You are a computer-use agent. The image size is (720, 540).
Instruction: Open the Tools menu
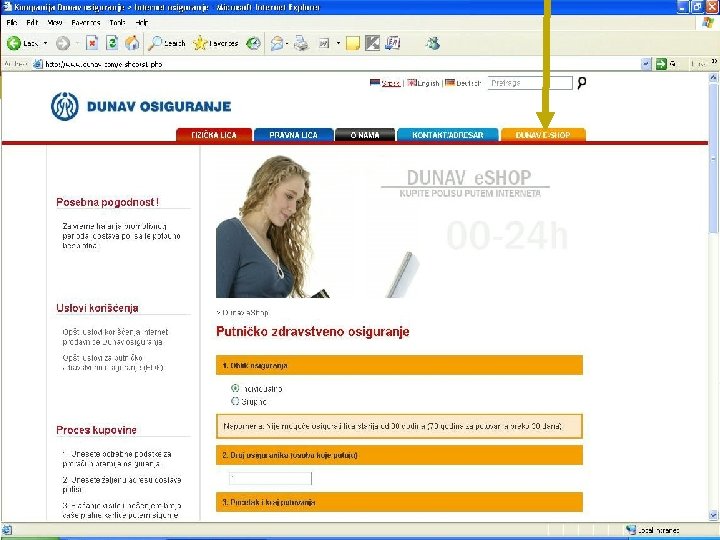117,22
